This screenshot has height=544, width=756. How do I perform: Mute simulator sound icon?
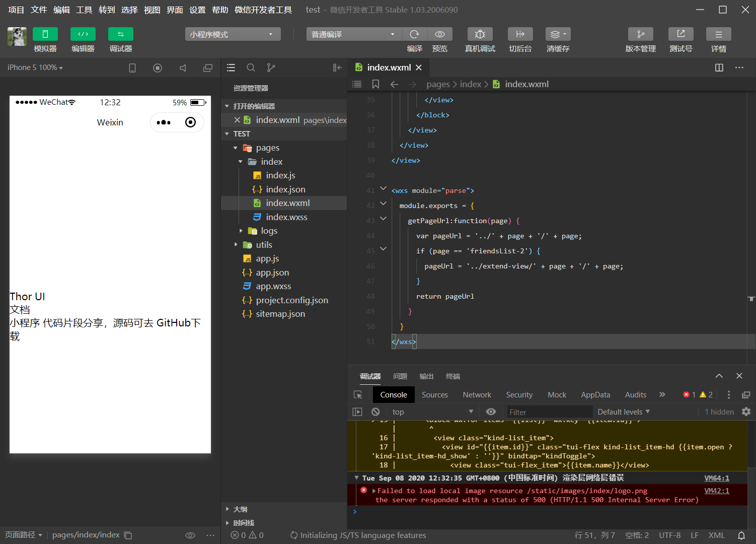(x=183, y=68)
